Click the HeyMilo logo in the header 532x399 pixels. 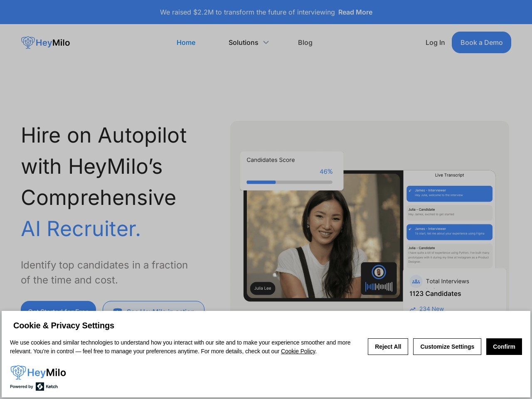coord(46,42)
